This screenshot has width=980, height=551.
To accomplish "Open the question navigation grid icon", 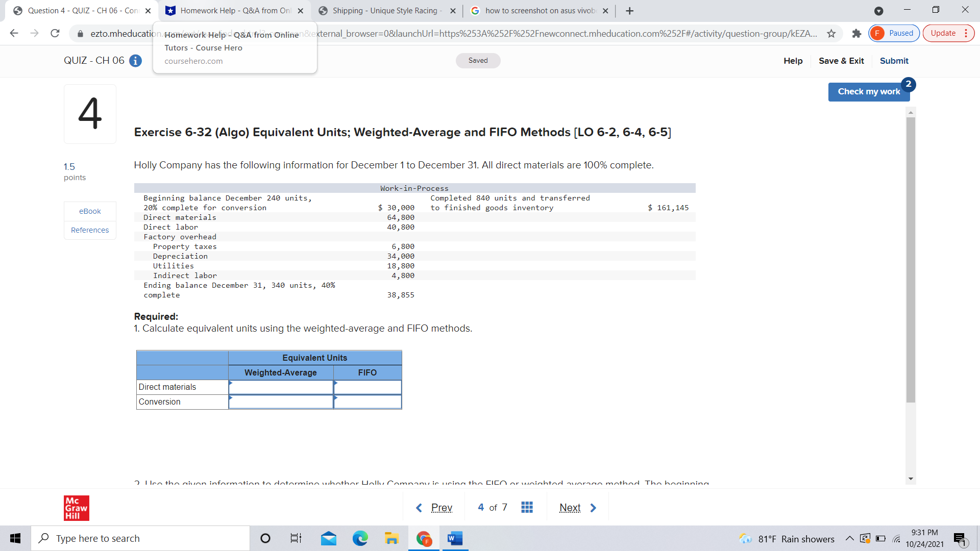I will tap(527, 507).
